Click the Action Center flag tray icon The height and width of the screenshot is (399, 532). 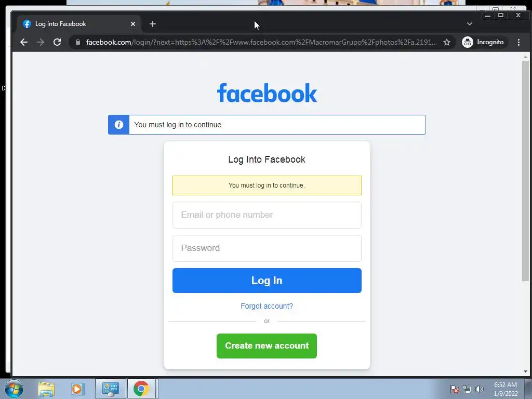[x=455, y=389]
